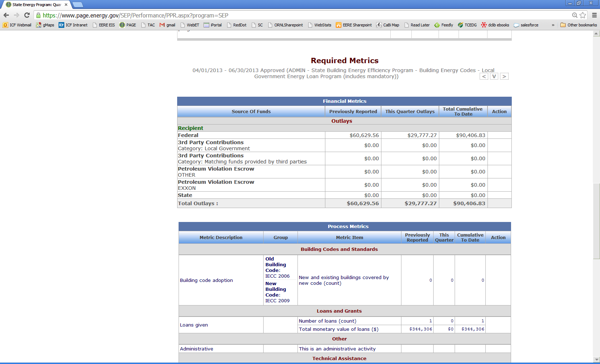Click the zoom magnifier icon in address bar
Image resolution: width=600 pixels, height=364 pixels.
(x=575, y=15)
